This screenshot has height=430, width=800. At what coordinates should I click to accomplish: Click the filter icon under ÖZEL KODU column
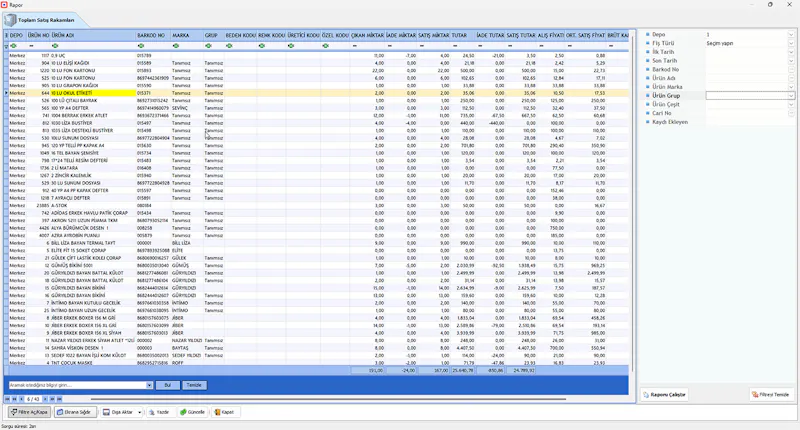click(x=326, y=46)
